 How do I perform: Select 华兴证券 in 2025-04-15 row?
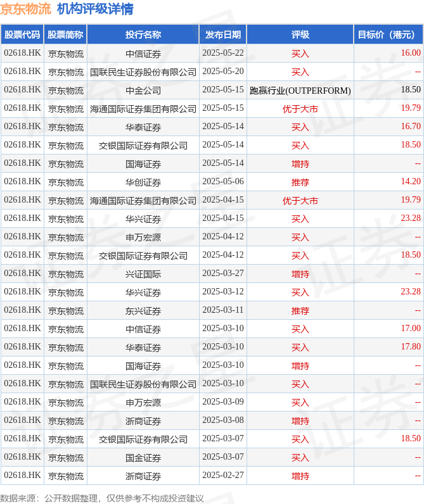[143, 218]
